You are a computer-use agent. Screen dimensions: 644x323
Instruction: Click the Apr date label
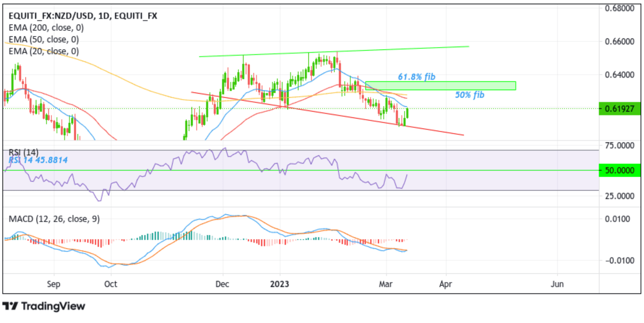(446, 284)
